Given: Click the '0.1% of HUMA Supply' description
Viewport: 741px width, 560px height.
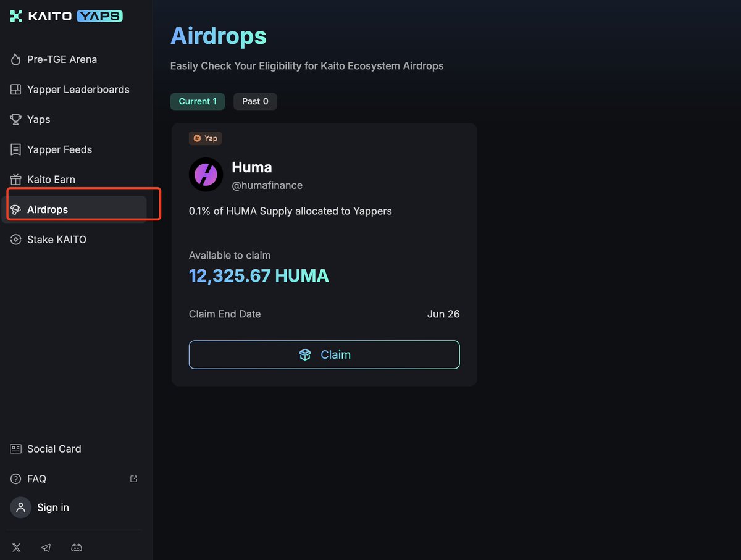Looking at the screenshot, I should 290,211.
